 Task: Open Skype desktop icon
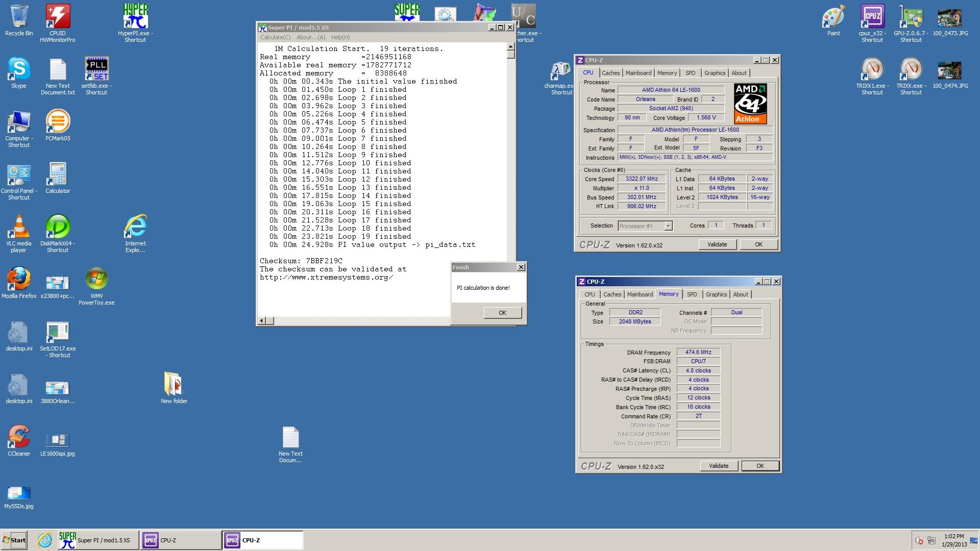point(19,72)
